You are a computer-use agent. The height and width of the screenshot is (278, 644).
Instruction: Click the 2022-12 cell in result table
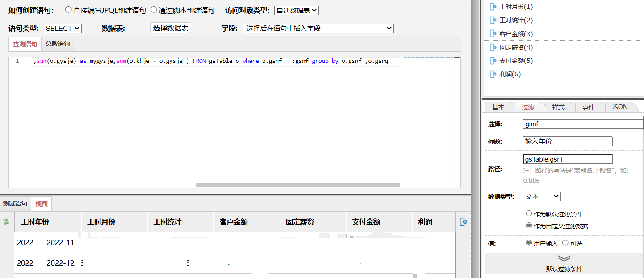tap(60, 263)
